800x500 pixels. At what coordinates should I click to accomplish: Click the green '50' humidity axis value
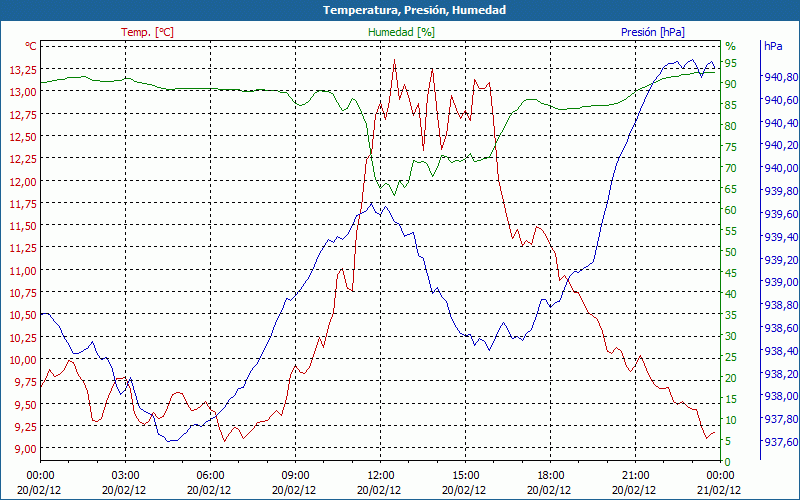pyautogui.click(x=731, y=252)
